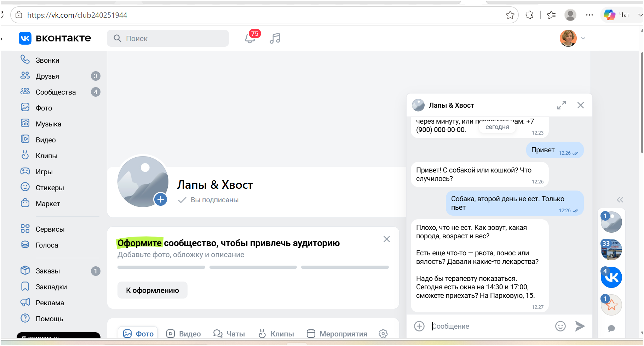Viewport: 644px width, 346px height.
Task: Click the browser address bar URL
Action: coord(77,15)
